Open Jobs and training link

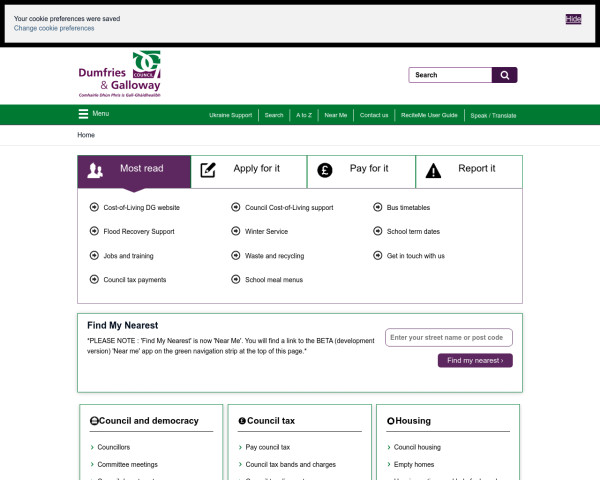(x=128, y=256)
